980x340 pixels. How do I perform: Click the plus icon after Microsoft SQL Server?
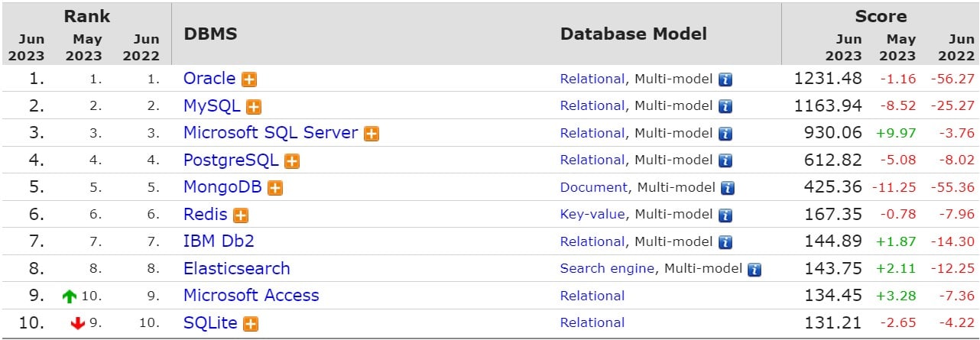(x=372, y=134)
